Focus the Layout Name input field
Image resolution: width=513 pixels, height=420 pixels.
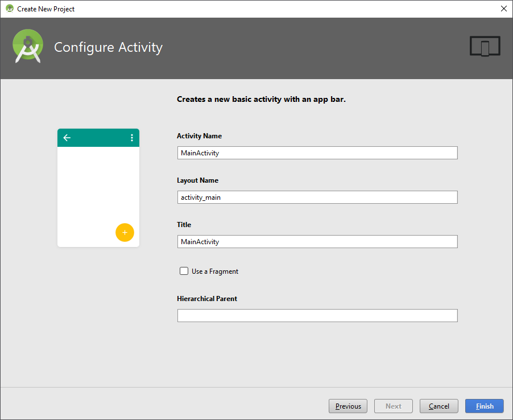coord(317,197)
